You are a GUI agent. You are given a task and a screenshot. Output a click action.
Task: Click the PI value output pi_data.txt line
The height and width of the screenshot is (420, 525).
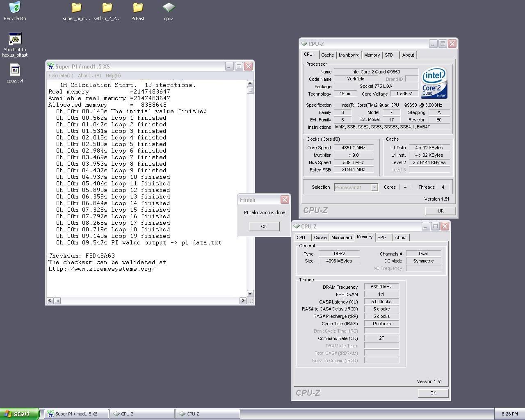point(139,242)
